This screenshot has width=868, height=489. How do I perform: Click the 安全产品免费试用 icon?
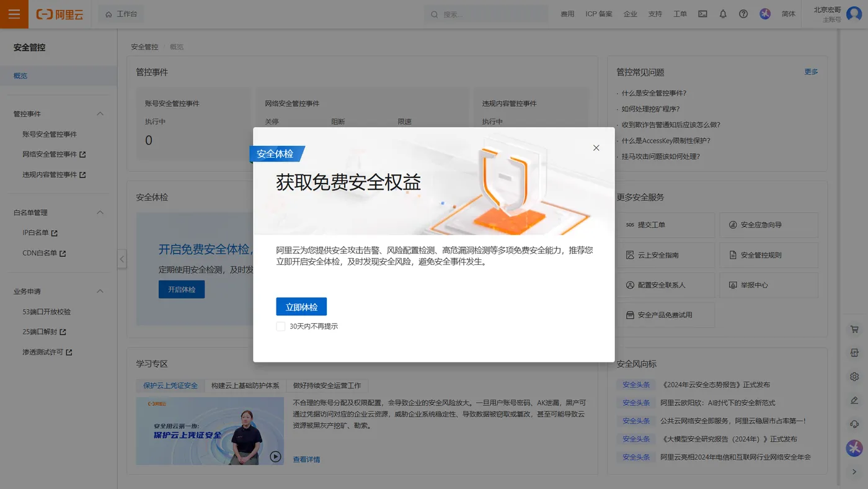630,315
